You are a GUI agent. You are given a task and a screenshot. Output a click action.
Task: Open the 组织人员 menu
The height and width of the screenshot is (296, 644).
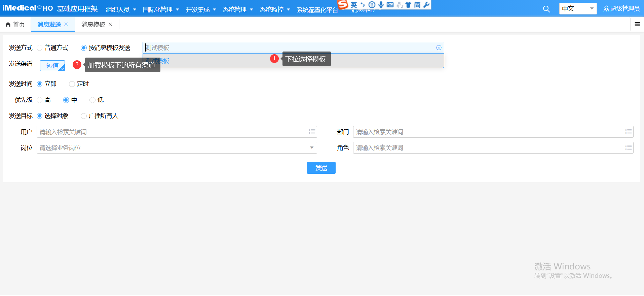(121, 9)
